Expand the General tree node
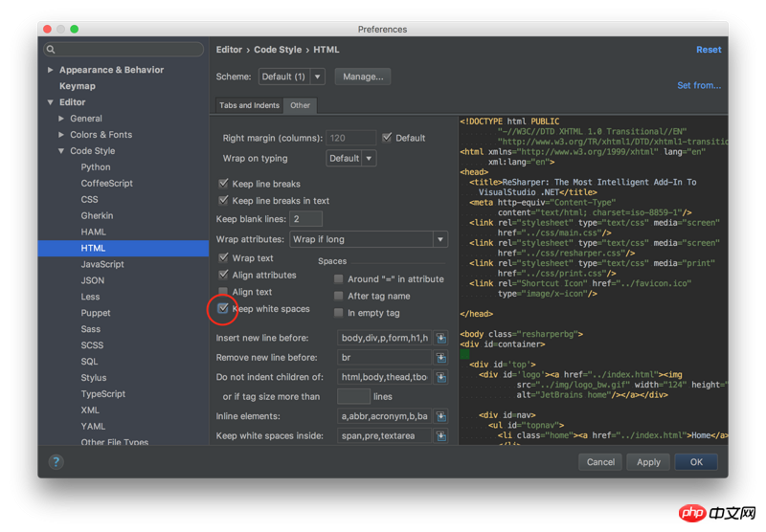 point(61,118)
